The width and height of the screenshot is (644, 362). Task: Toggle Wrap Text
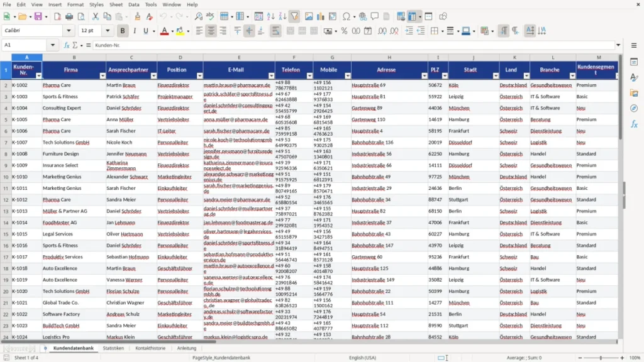275,31
